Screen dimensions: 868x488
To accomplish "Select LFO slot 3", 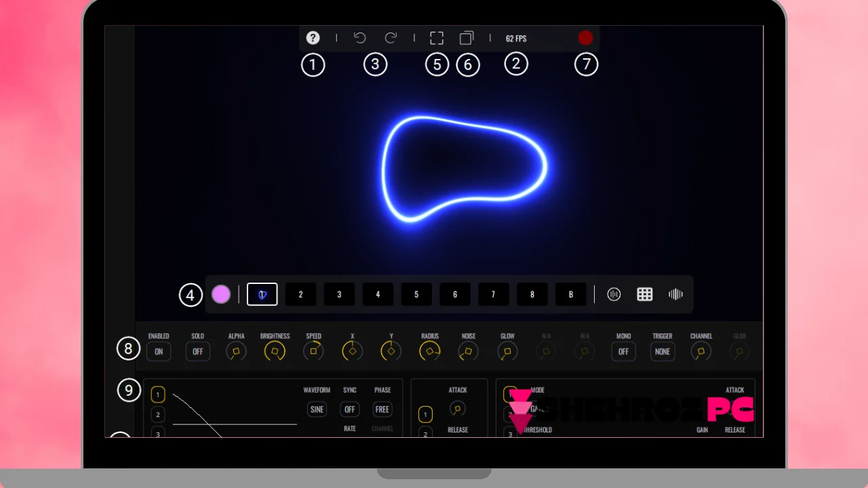I will pos(158,432).
